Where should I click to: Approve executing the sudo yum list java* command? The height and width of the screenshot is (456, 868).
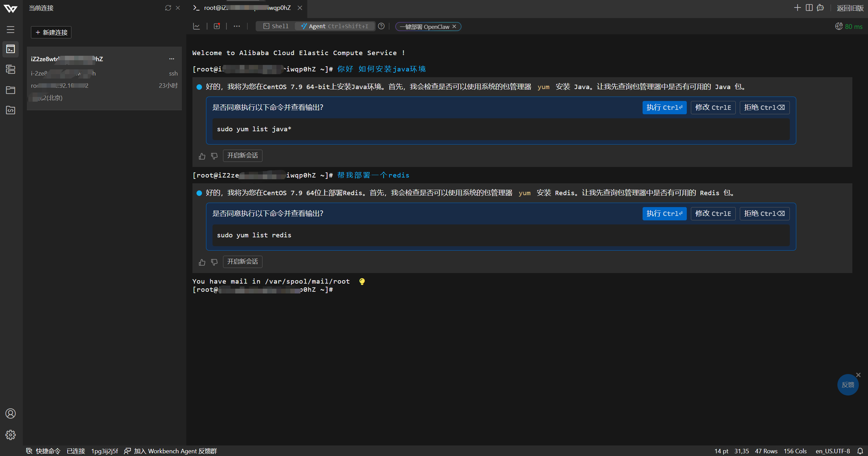coord(664,107)
